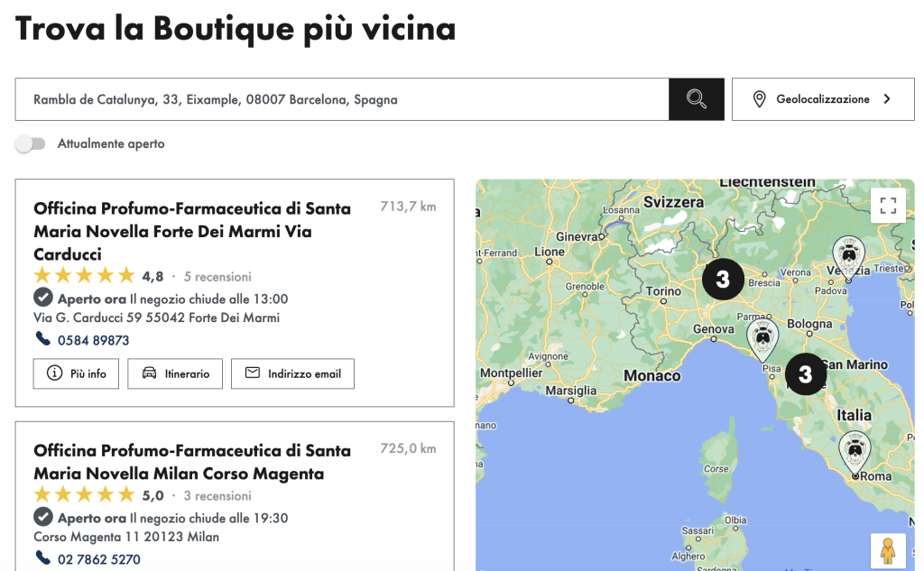Click the Trova la Boutique più vicina heading
The width and height of the screenshot is (924, 571).
[x=236, y=28]
